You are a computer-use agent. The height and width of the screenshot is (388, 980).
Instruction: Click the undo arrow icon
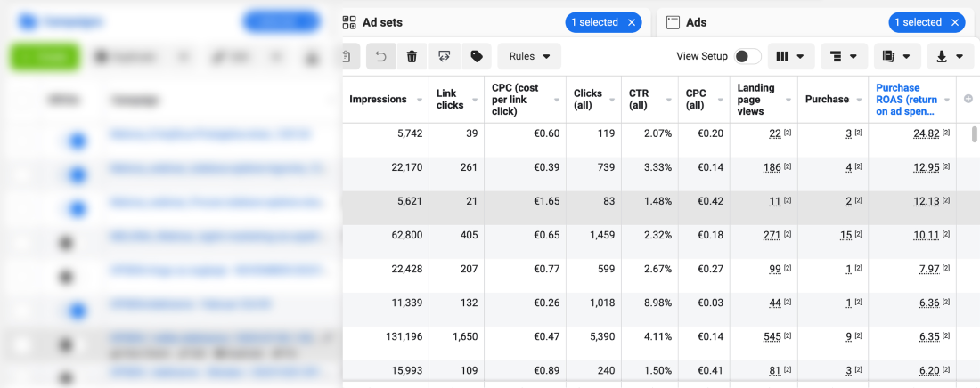tap(380, 56)
